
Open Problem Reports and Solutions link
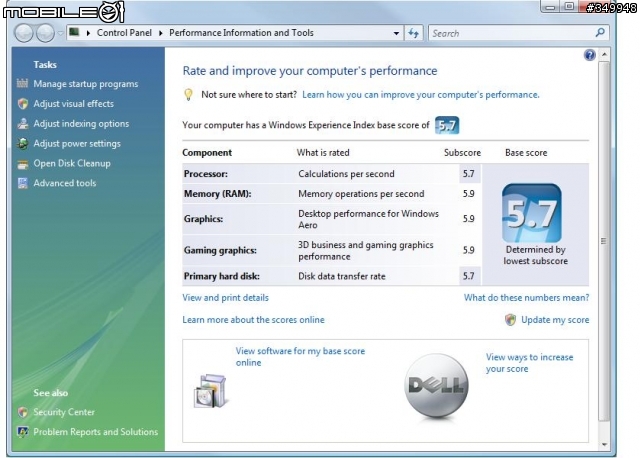pos(96,432)
